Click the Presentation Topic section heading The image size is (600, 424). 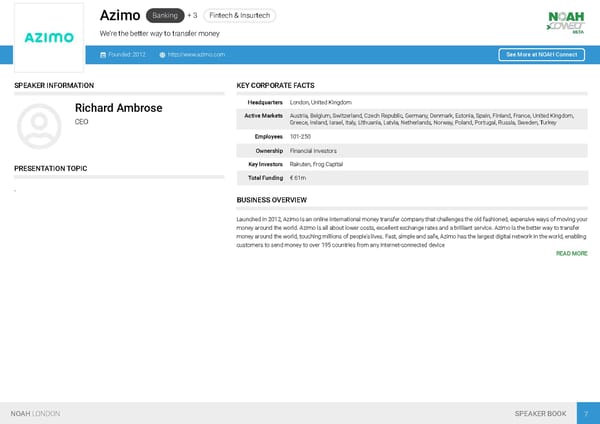coord(50,169)
